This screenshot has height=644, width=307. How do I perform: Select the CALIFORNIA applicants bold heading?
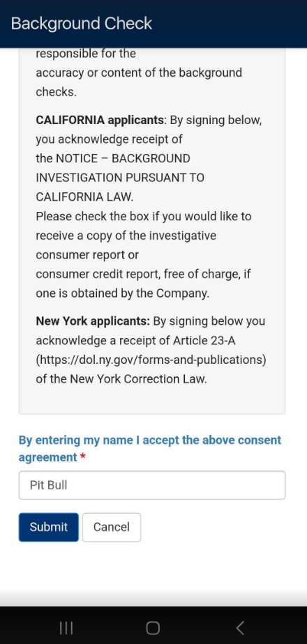pyautogui.click(x=100, y=120)
